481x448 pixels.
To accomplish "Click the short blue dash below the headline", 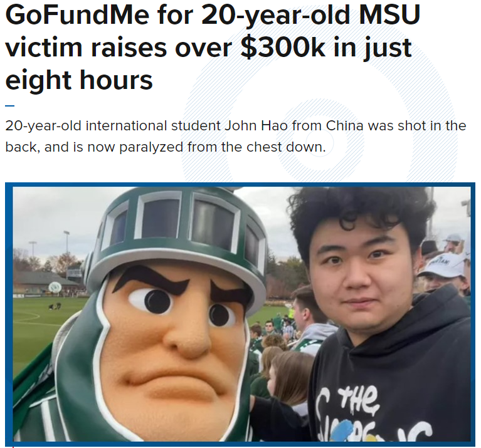I will pos(9,105).
